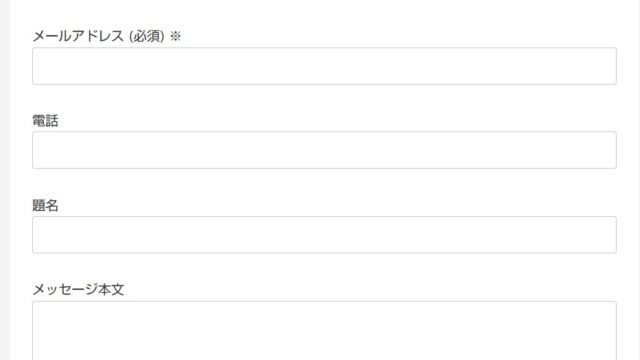640x360 pixels.
Task: Click inside the メッセージ本文 textarea
Action: coord(324,331)
